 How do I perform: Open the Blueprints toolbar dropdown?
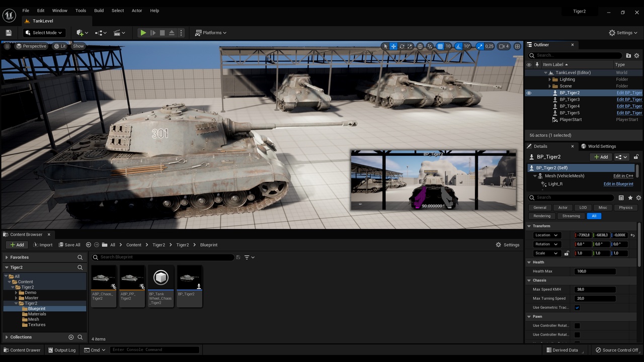point(101,33)
